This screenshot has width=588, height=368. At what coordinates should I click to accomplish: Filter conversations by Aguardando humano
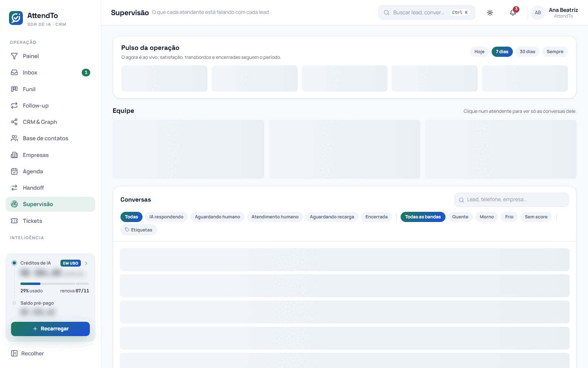tap(217, 217)
